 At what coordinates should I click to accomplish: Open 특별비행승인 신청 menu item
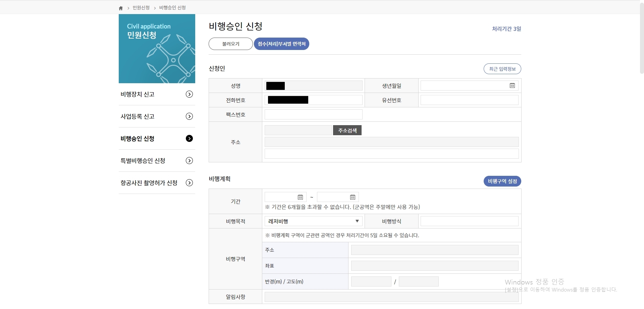pyautogui.click(x=157, y=161)
